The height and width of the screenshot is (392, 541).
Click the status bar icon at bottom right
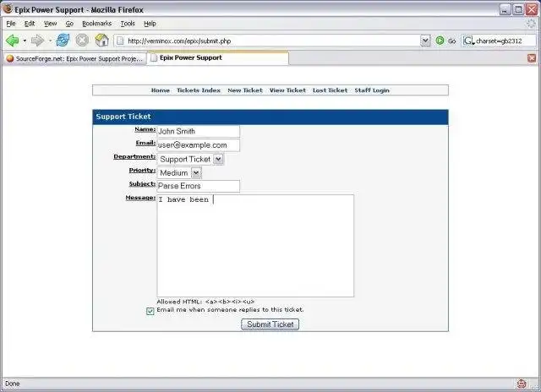(x=522, y=384)
